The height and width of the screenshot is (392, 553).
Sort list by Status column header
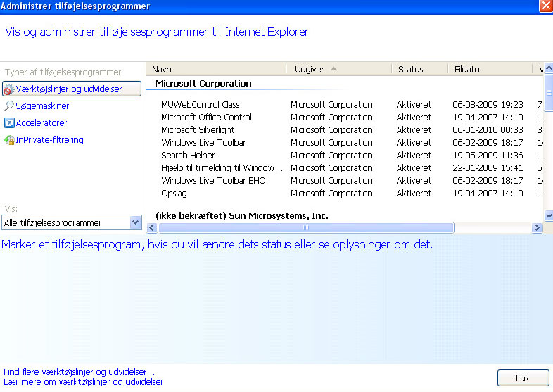(420, 69)
